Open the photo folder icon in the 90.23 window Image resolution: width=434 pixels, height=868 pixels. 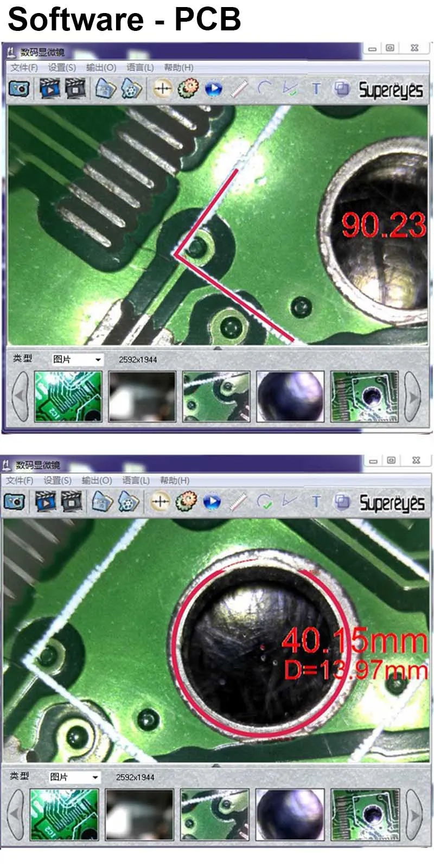pyautogui.click(x=105, y=88)
